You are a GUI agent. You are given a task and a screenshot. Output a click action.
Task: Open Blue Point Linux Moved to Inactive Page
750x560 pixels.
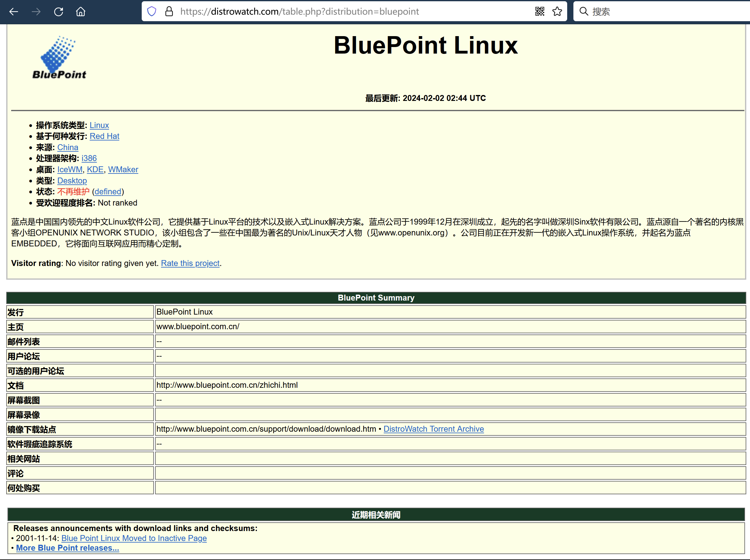pyautogui.click(x=134, y=538)
